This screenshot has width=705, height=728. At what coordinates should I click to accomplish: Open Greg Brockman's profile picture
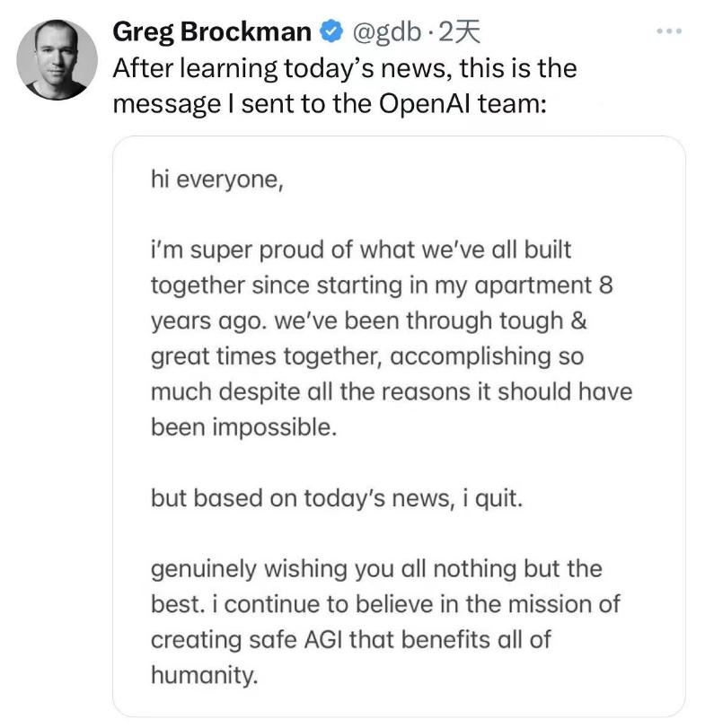pyautogui.click(x=57, y=59)
